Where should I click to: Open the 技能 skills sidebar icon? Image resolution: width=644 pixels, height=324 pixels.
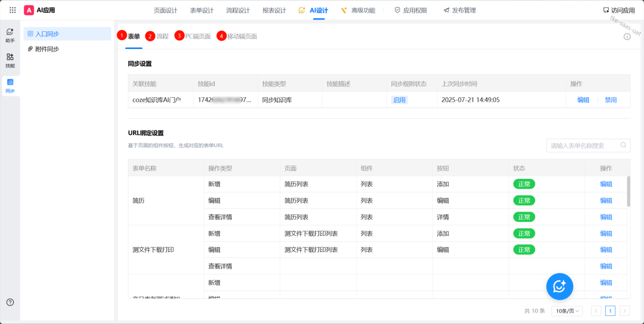pos(10,60)
